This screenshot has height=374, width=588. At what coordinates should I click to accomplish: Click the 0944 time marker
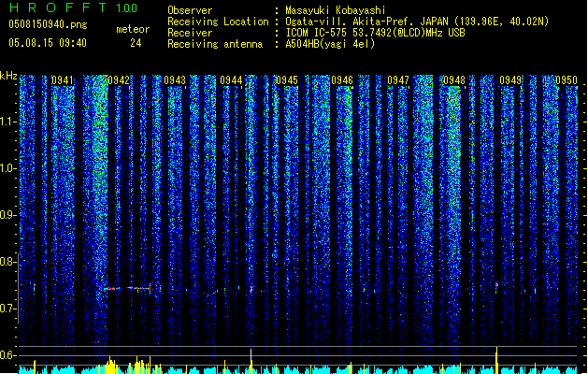231,80
